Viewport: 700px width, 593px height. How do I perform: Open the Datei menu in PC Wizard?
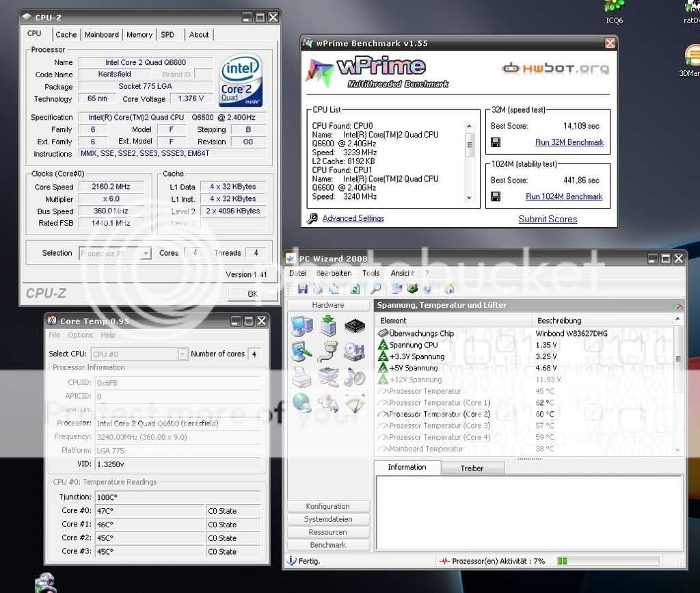coord(298,274)
